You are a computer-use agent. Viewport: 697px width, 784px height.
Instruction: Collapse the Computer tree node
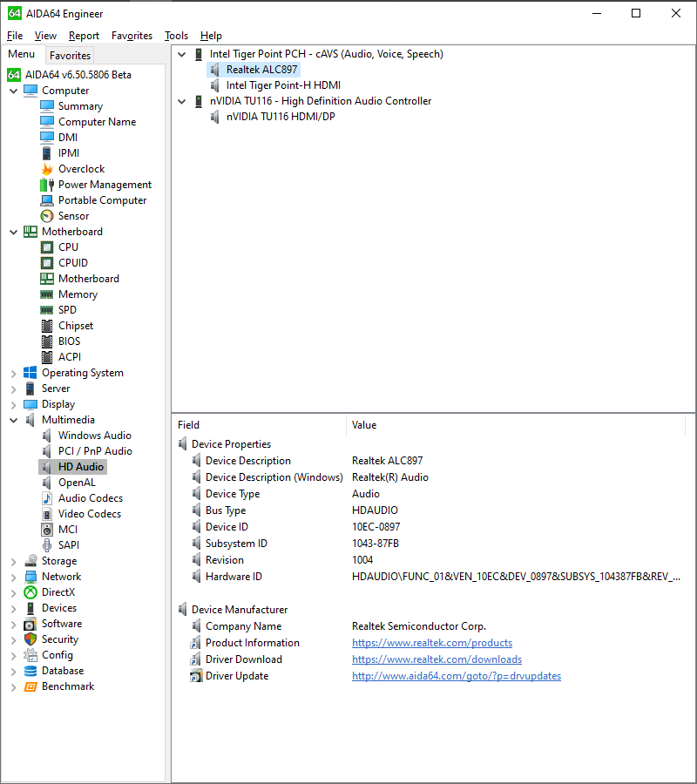tap(13, 91)
